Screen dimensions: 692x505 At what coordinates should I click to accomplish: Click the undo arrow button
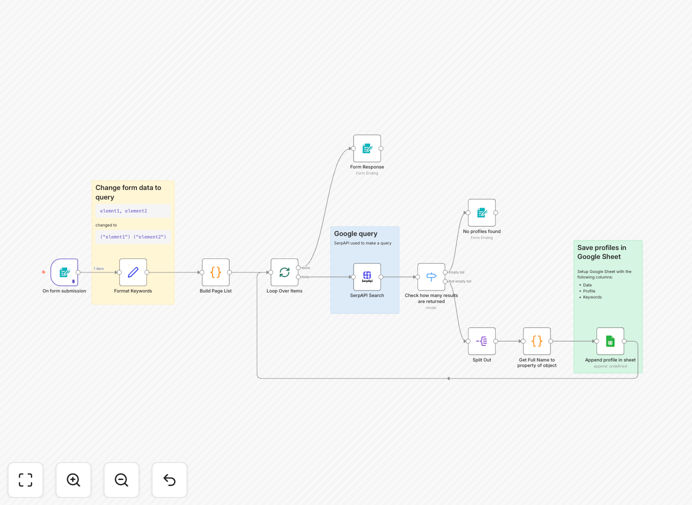pyautogui.click(x=169, y=480)
